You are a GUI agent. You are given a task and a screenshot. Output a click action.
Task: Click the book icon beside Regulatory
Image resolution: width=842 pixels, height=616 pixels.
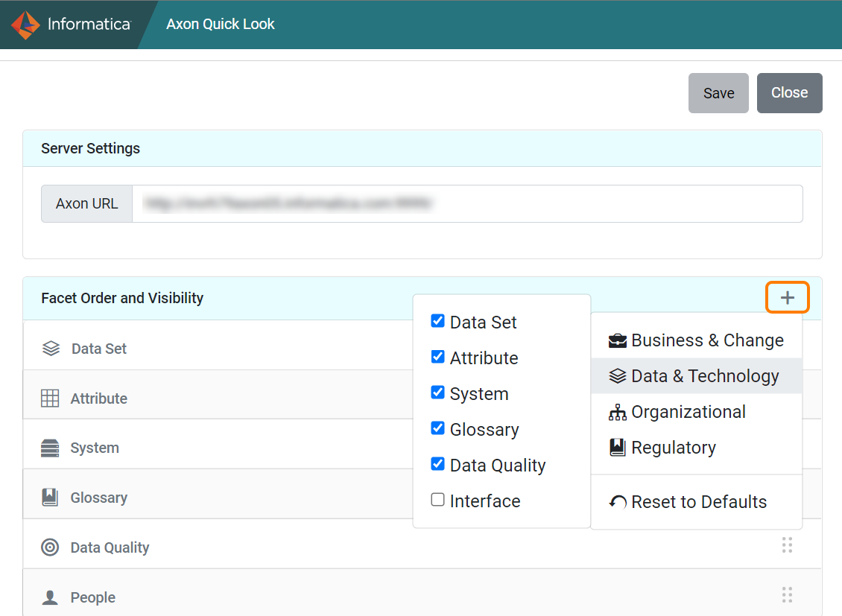click(618, 448)
